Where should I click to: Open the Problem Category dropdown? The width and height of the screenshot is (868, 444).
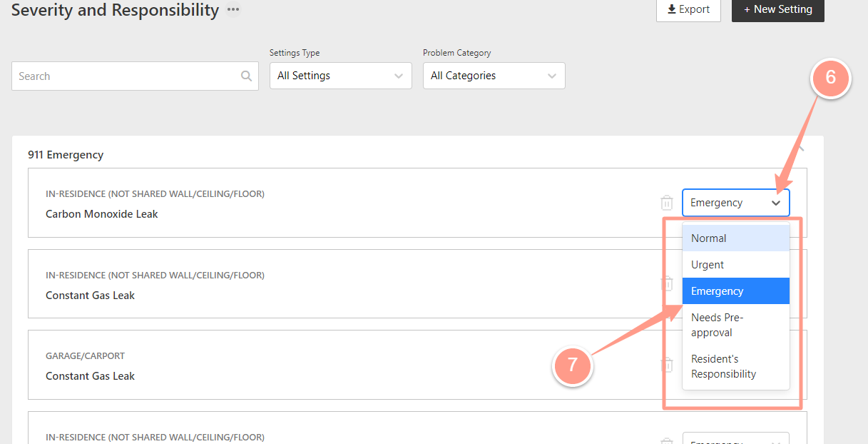(494, 76)
